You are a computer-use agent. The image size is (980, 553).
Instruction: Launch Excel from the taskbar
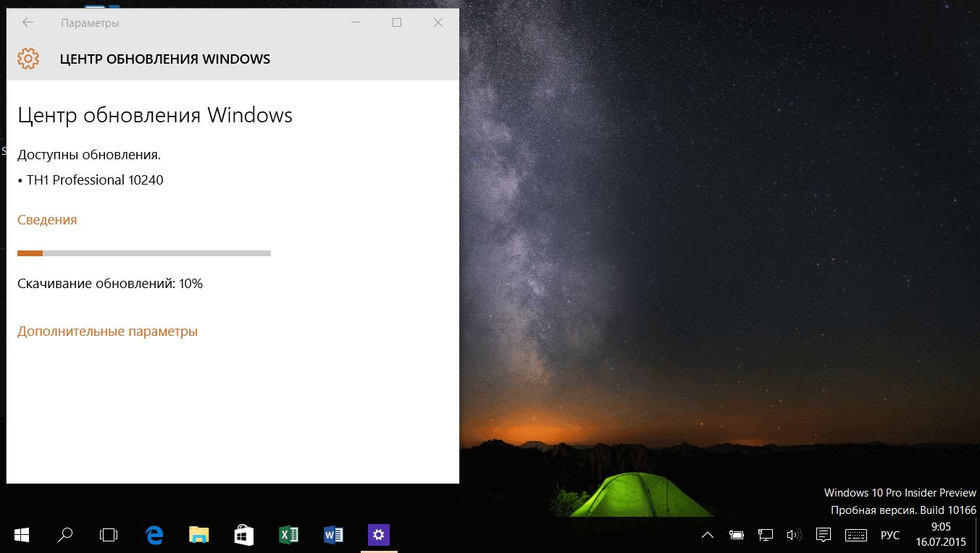click(x=288, y=535)
